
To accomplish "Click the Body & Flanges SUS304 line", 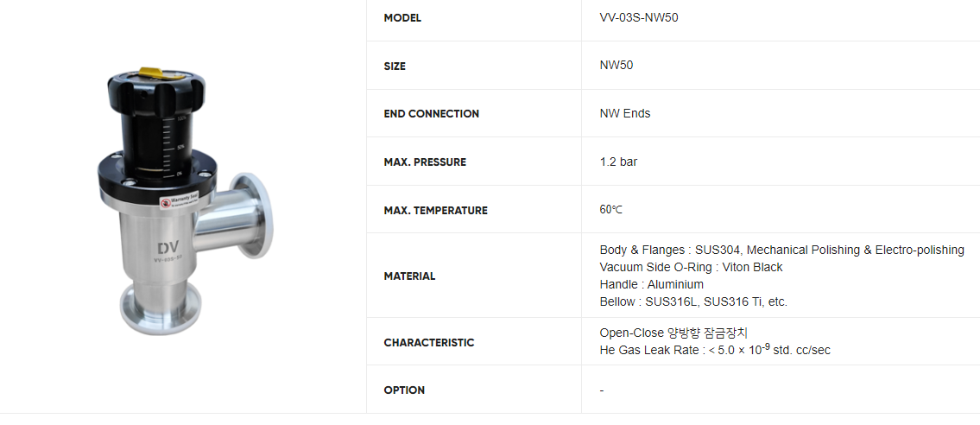I will [x=781, y=250].
